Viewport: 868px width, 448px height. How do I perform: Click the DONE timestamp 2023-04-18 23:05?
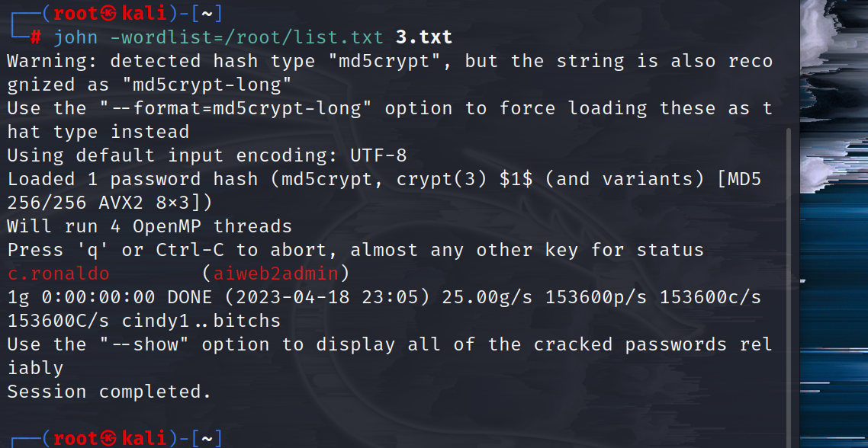(x=327, y=297)
